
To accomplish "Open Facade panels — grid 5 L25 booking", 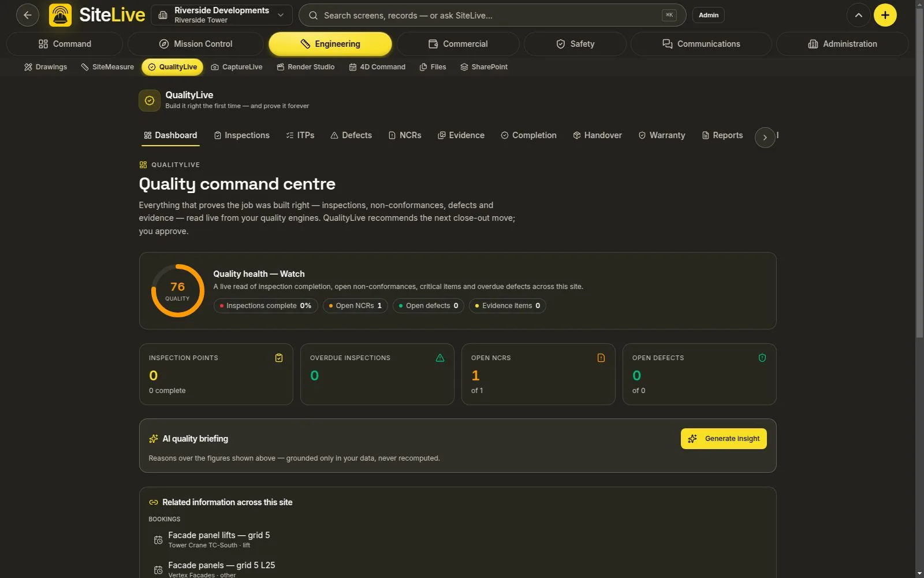I will click(457, 569).
